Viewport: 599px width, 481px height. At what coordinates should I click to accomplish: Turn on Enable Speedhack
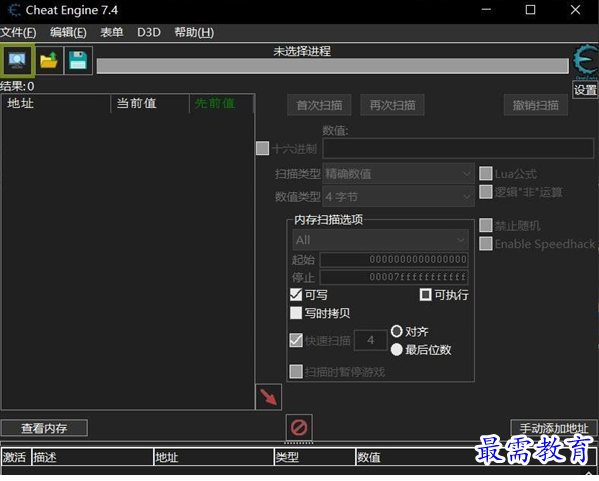point(486,243)
